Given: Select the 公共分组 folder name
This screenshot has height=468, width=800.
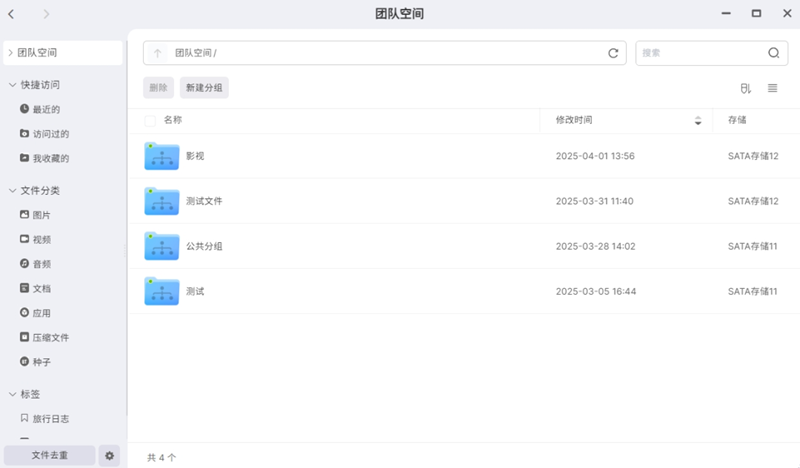Looking at the screenshot, I should click(204, 247).
